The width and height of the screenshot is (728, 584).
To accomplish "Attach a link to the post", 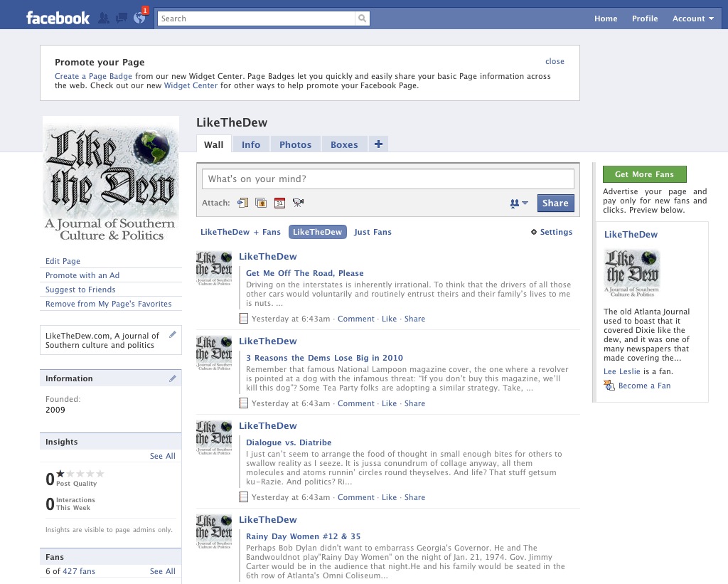I will coord(243,203).
